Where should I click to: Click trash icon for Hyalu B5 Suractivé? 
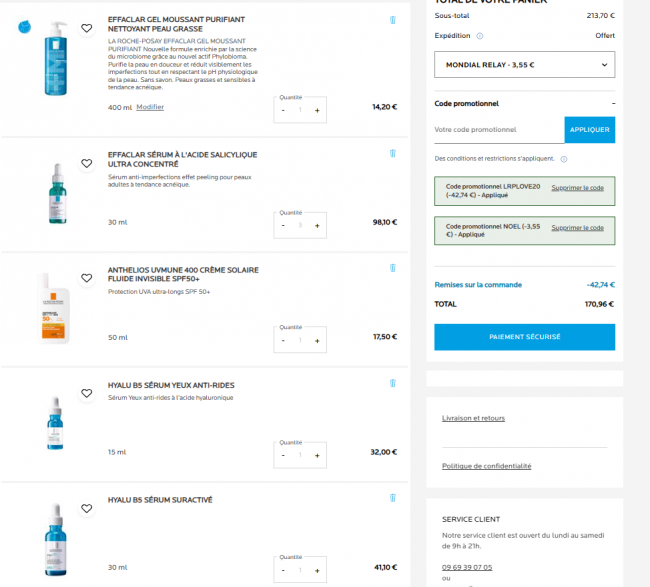[392, 497]
